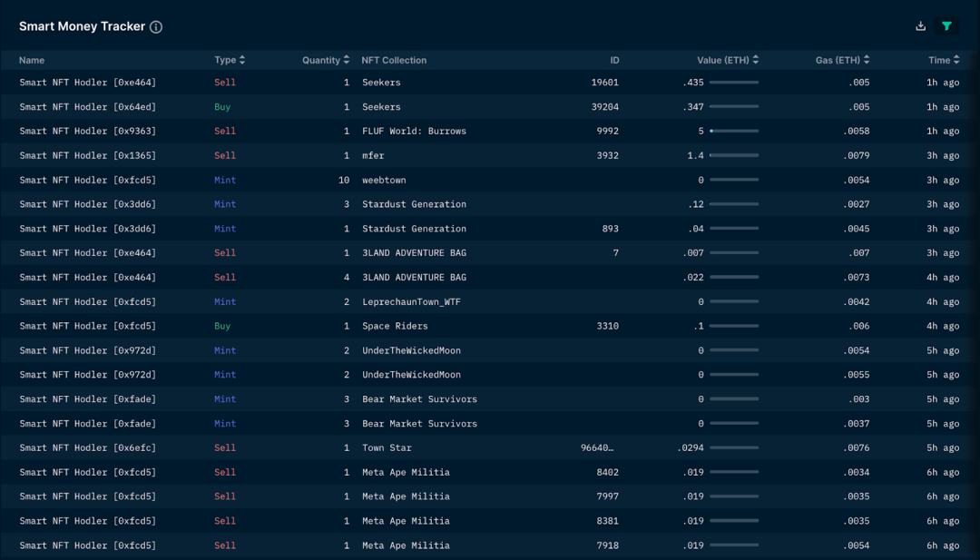Click ID 8402 for Meta Ape Militia
This screenshot has width=980, height=560.
point(607,473)
